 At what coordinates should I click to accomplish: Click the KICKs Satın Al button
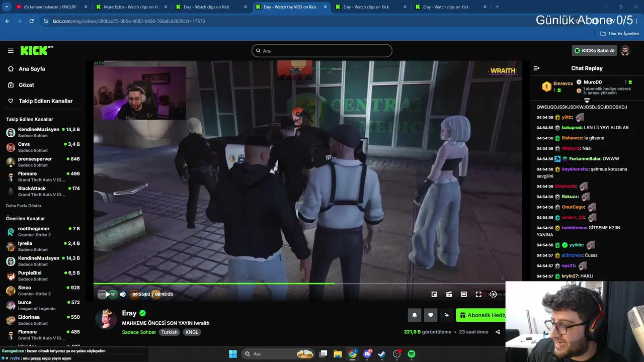pos(594,51)
